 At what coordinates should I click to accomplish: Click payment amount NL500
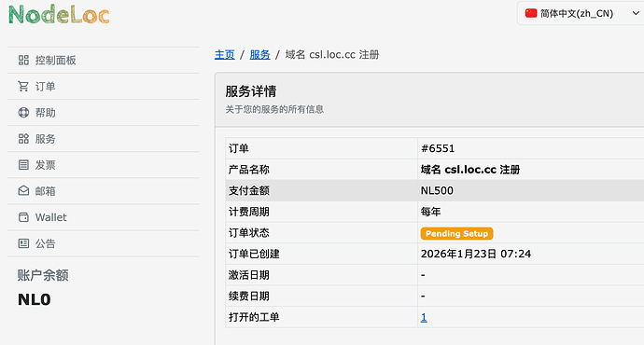click(437, 191)
